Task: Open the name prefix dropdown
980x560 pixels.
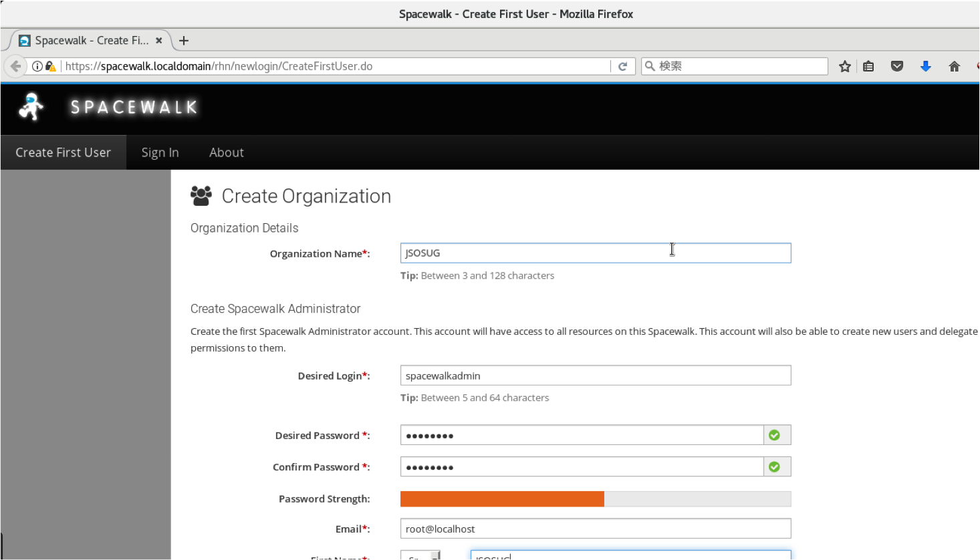Action: (420, 555)
